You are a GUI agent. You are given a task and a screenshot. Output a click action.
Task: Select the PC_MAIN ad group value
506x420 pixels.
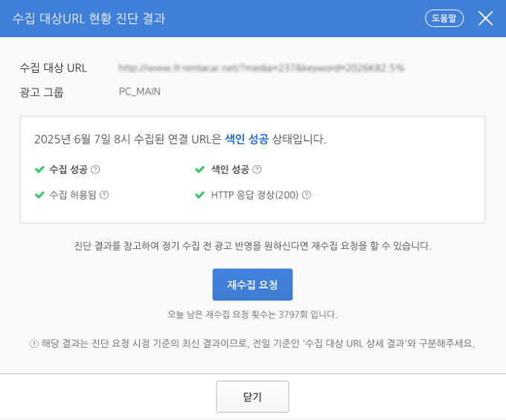pyautogui.click(x=139, y=91)
